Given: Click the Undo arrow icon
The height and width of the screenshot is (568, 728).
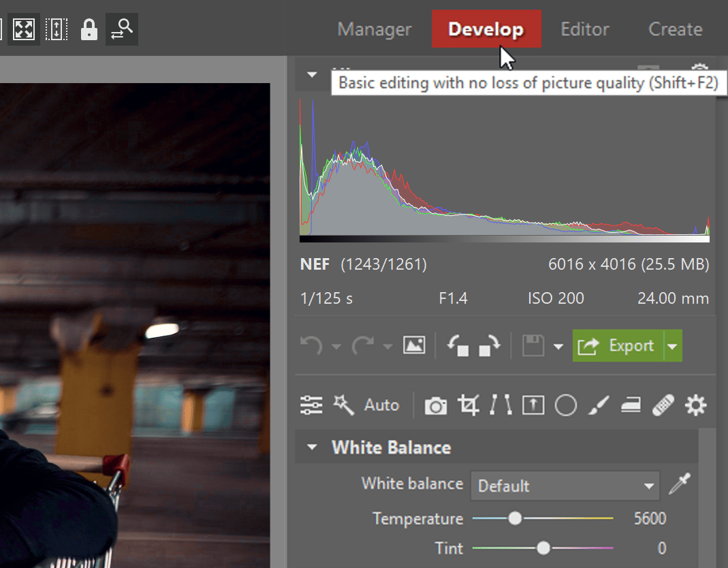Looking at the screenshot, I should [311, 345].
